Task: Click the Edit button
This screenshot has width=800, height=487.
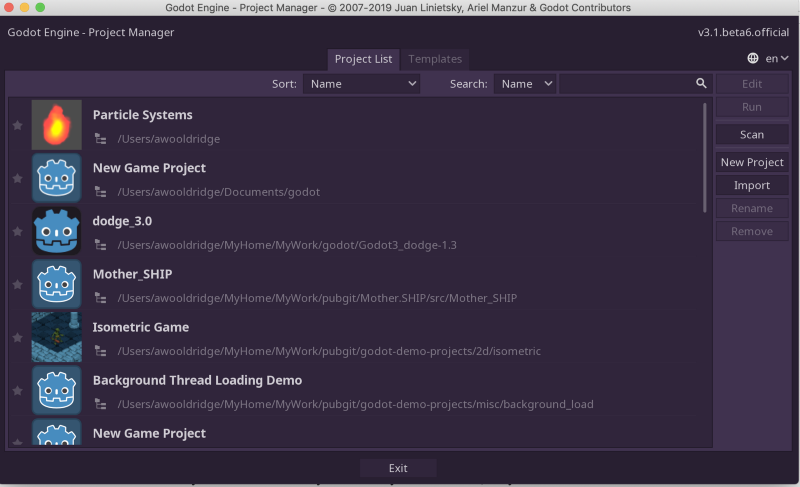Action: coord(752,84)
